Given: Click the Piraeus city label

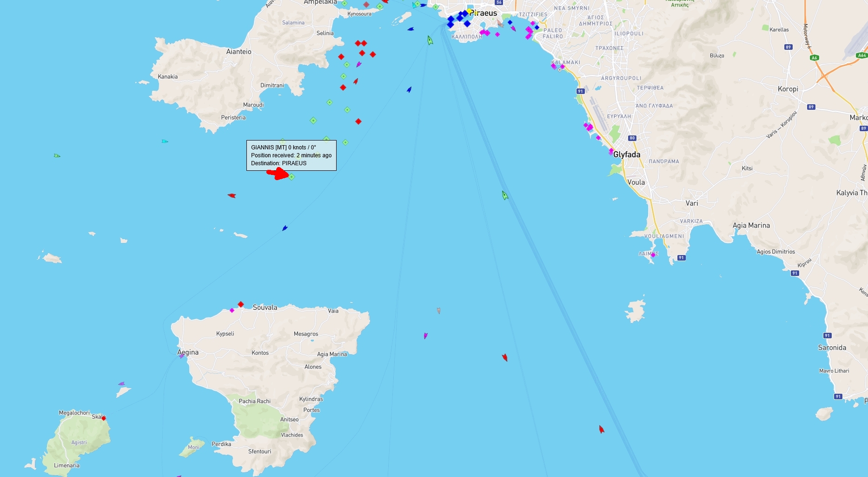Looking at the screenshot, I should (x=484, y=13).
